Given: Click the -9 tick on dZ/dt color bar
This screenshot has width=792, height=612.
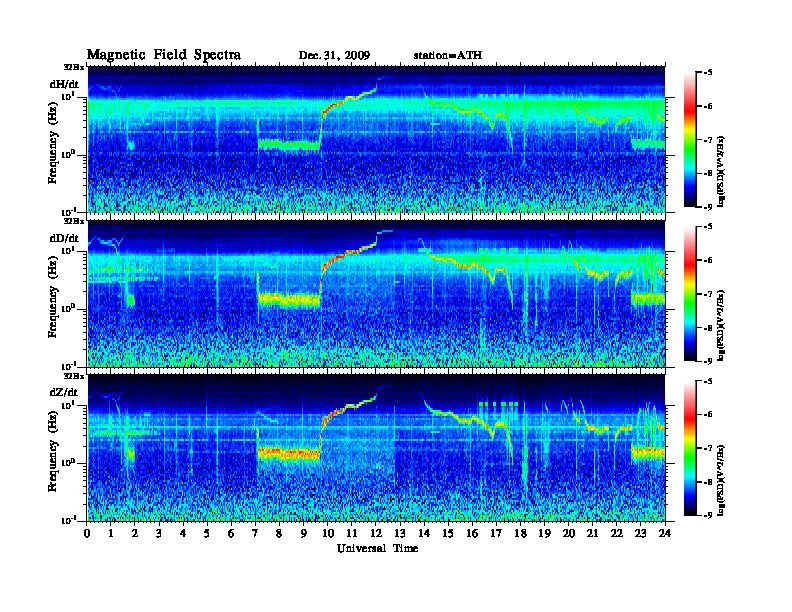Looking at the screenshot, I should coord(709,515).
